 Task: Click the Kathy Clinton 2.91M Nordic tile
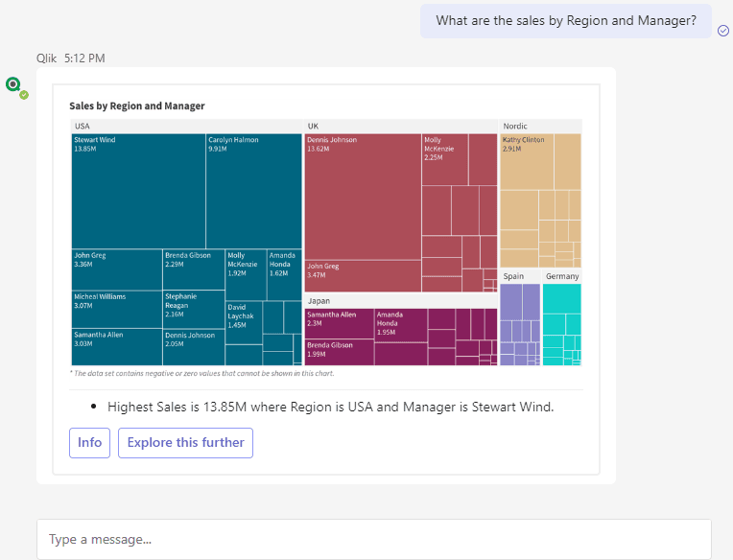527,162
